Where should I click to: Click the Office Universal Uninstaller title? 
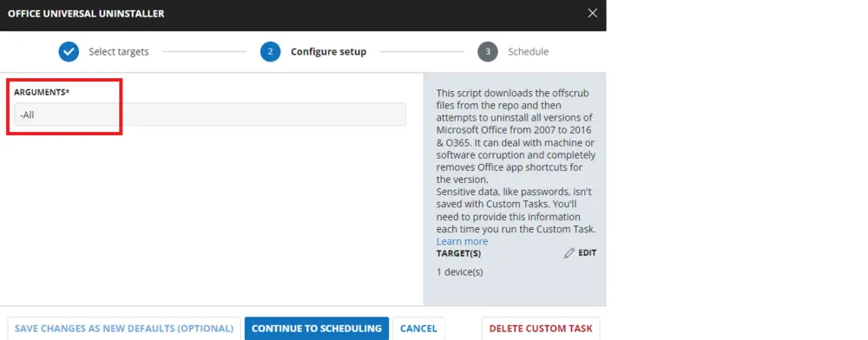click(86, 13)
